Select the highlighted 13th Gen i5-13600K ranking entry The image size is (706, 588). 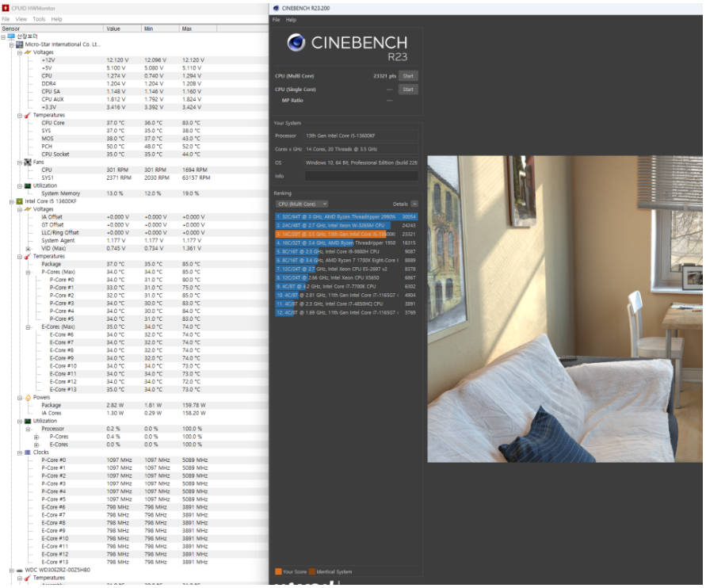346,234
